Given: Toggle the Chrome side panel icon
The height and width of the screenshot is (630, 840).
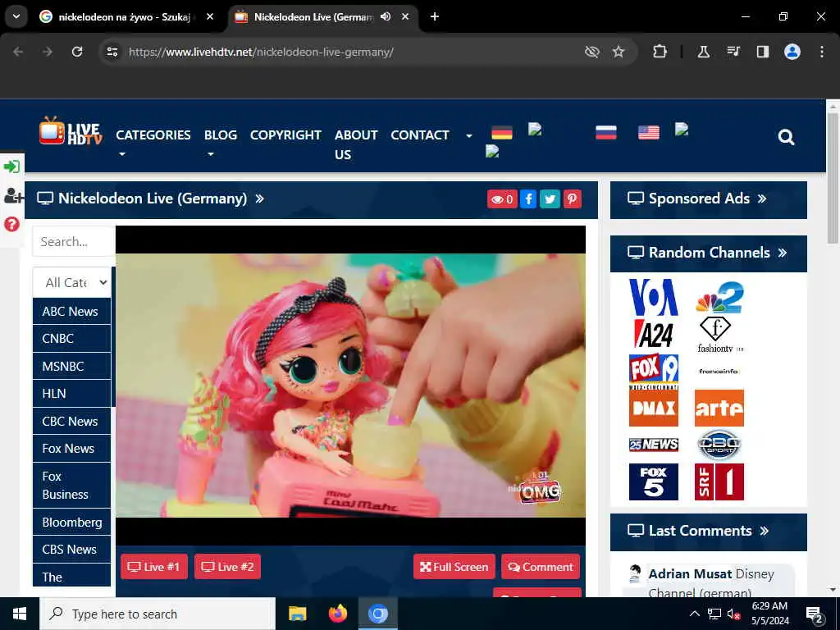Looking at the screenshot, I should click(762, 52).
